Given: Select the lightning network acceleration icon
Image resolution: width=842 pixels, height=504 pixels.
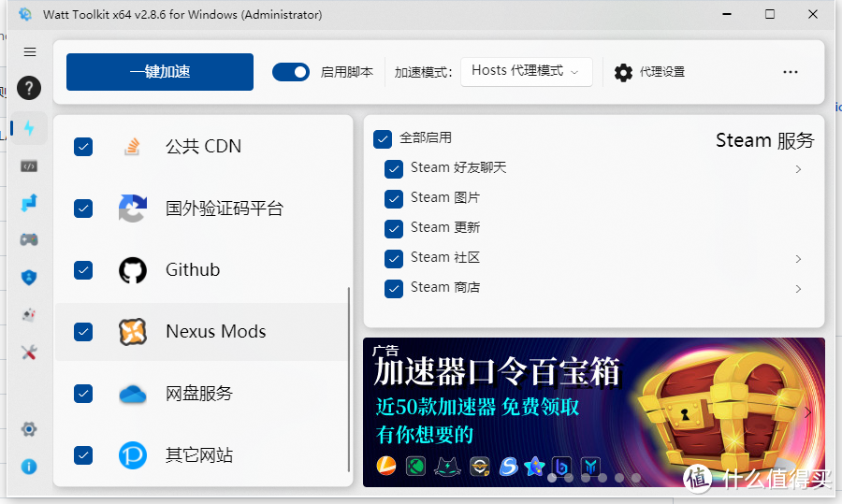Looking at the screenshot, I should [x=29, y=128].
